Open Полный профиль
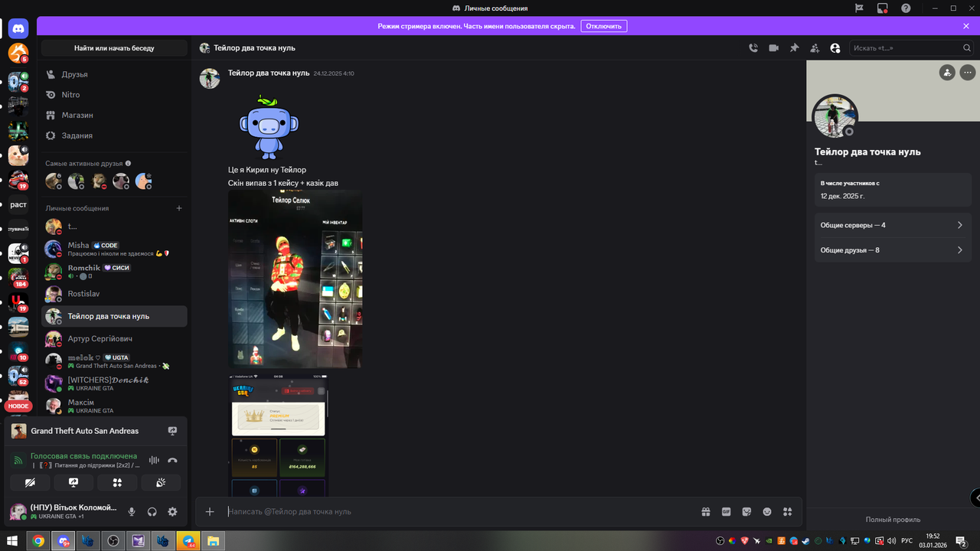Viewport: 980px width, 551px height. click(x=893, y=520)
